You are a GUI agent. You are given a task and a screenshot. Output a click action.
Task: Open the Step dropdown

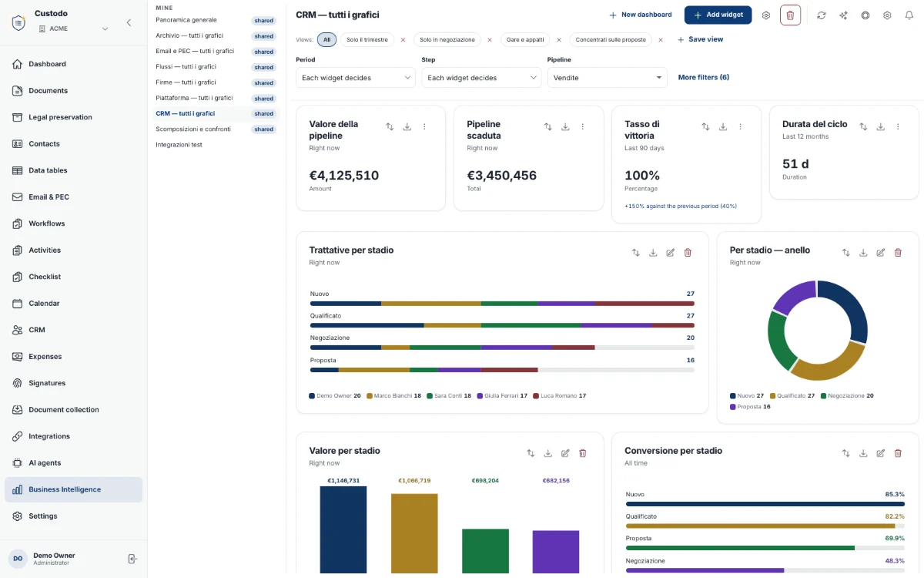click(x=481, y=78)
